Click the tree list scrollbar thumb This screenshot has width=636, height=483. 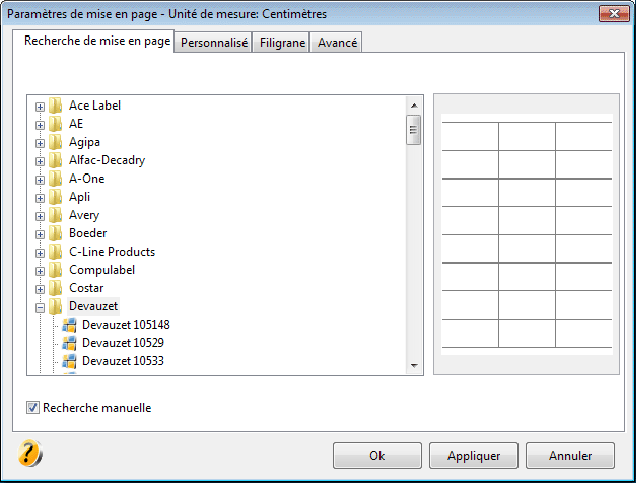pos(414,130)
